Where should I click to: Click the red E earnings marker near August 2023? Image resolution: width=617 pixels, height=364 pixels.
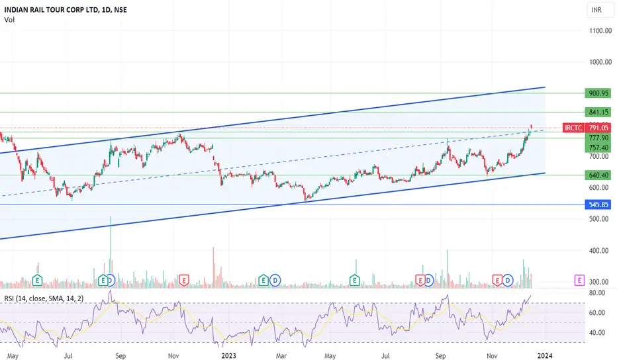click(x=420, y=280)
